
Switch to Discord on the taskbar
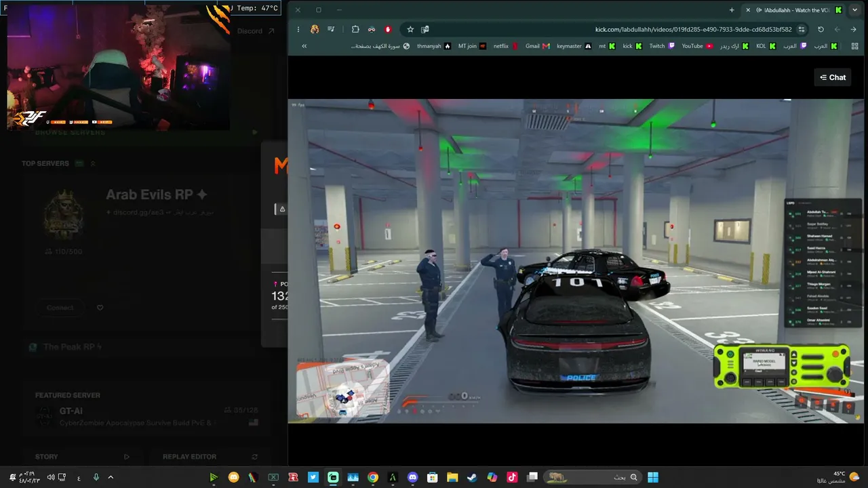(412, 477)
